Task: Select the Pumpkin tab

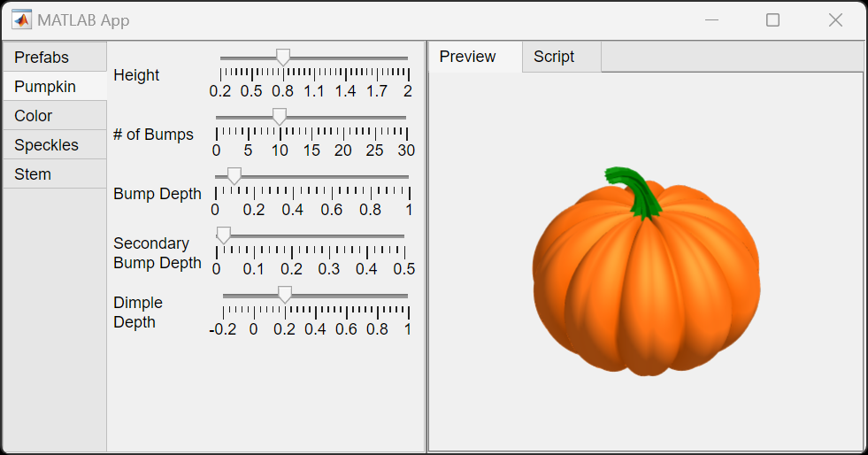Action: (45, 87)
